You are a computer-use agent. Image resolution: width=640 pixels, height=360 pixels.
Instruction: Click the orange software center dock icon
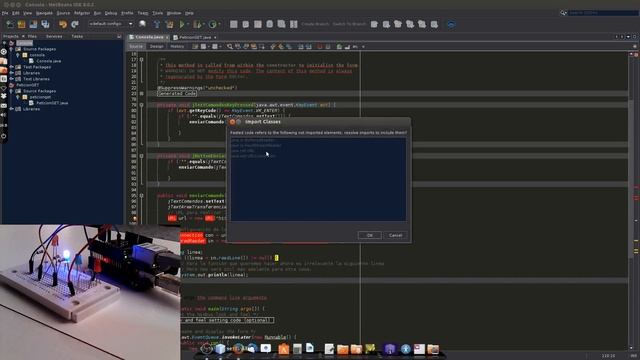pyautogui.click(x=284, y=349)
